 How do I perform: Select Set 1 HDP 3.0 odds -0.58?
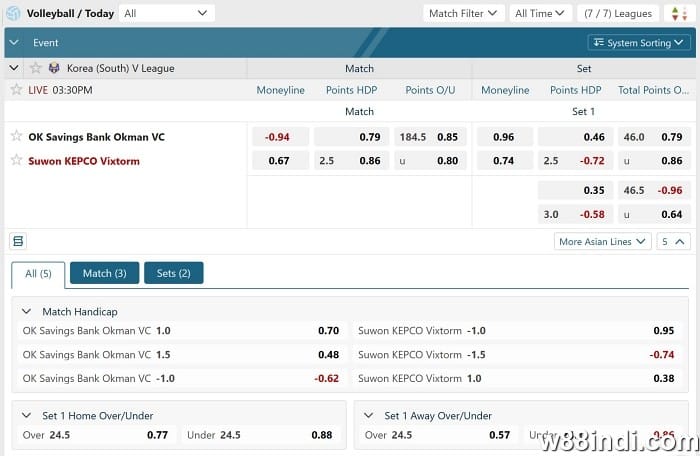pyautogui.click(x=575, y=214)
